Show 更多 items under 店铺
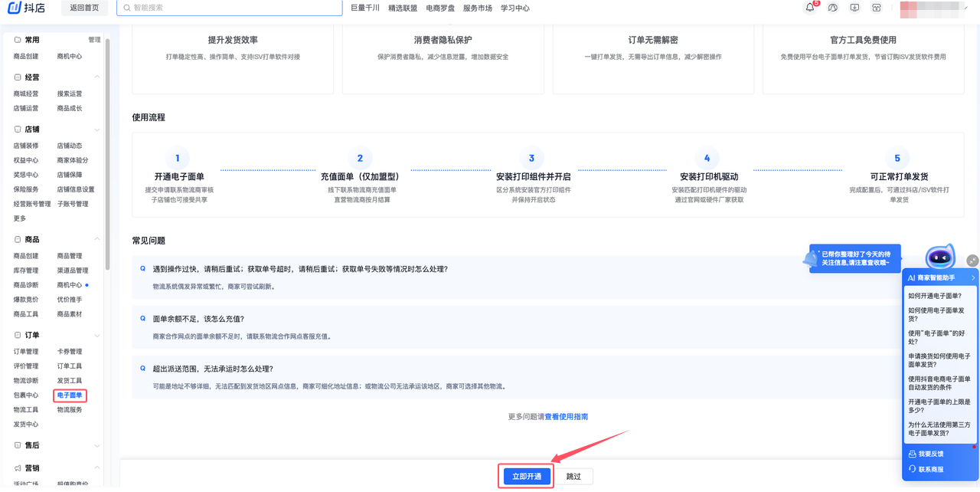Viewport: 980px width, 492px height. tap(20, 218)
